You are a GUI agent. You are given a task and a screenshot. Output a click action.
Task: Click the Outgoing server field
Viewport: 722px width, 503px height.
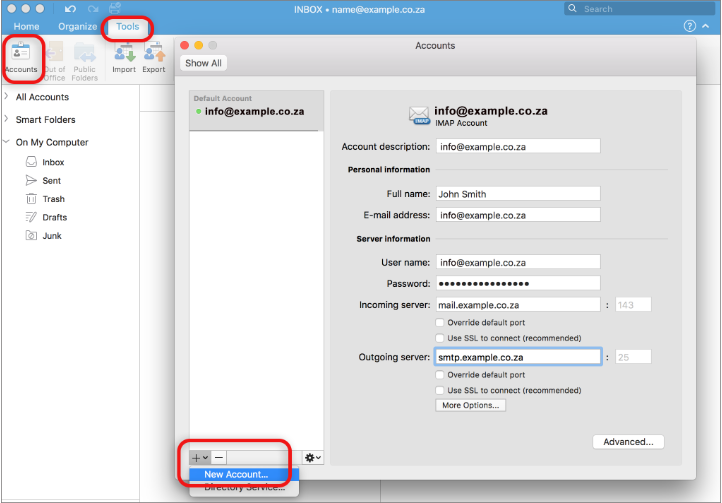[x=518, y=357]
